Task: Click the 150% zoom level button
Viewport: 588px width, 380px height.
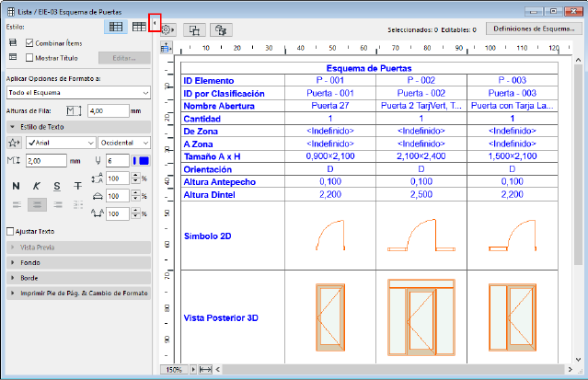Action: click(x=174, y=369)
